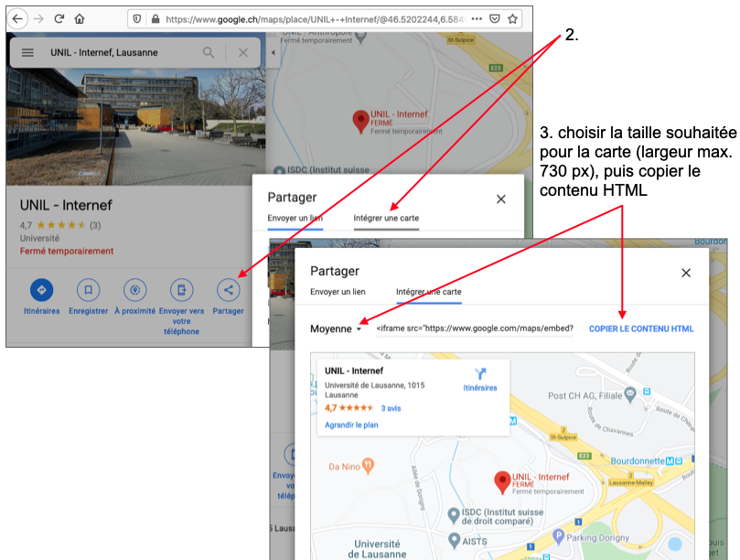Select the À proximité nearby icon
This screenshot has height=560, width=740.
point(134,290)
